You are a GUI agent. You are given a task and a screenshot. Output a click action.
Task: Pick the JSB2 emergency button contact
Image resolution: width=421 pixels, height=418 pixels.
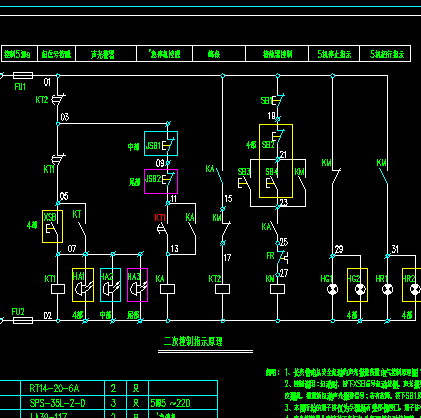pos(169,180)
